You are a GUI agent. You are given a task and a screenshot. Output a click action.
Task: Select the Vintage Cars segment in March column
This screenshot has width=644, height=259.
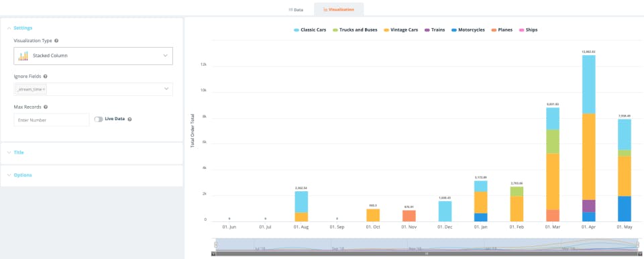pyautogui.click(x=553, y=181)
